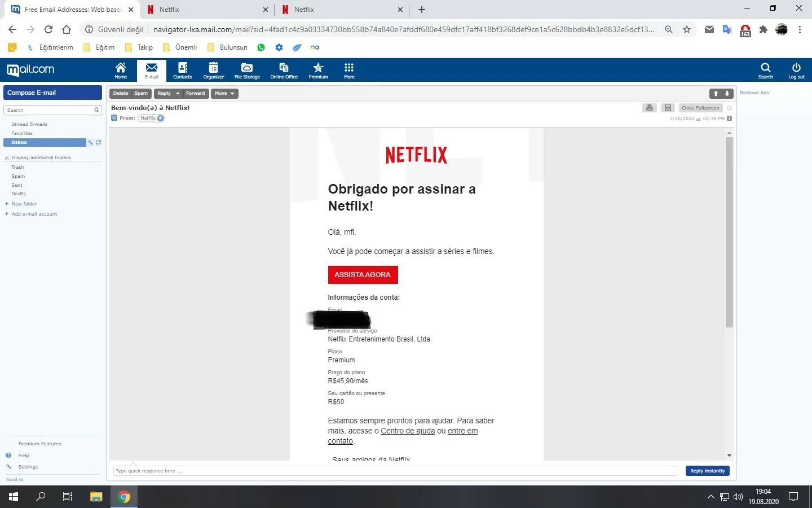
Task: Show hidden system tray icons
Action: pos(710,497)
